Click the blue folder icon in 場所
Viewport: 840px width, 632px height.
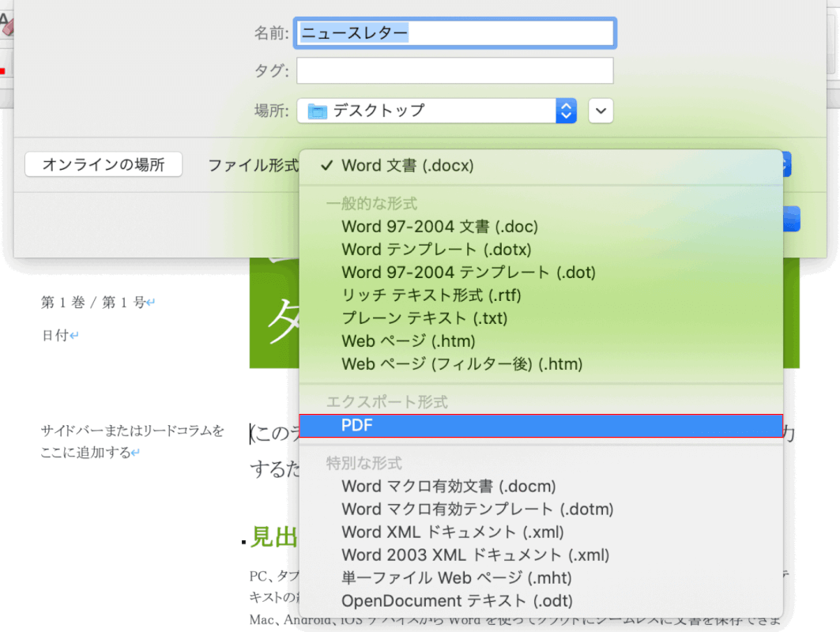coord(315,111)
